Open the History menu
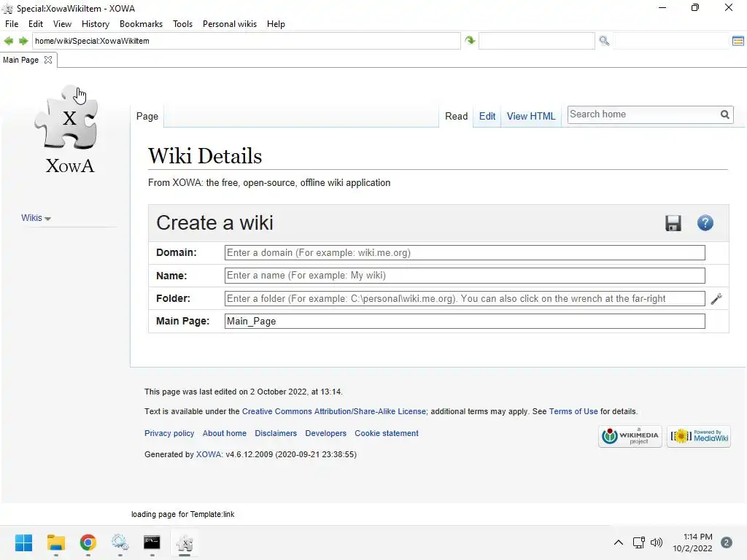This screenshot has width=747, height=560. [96, 24]
